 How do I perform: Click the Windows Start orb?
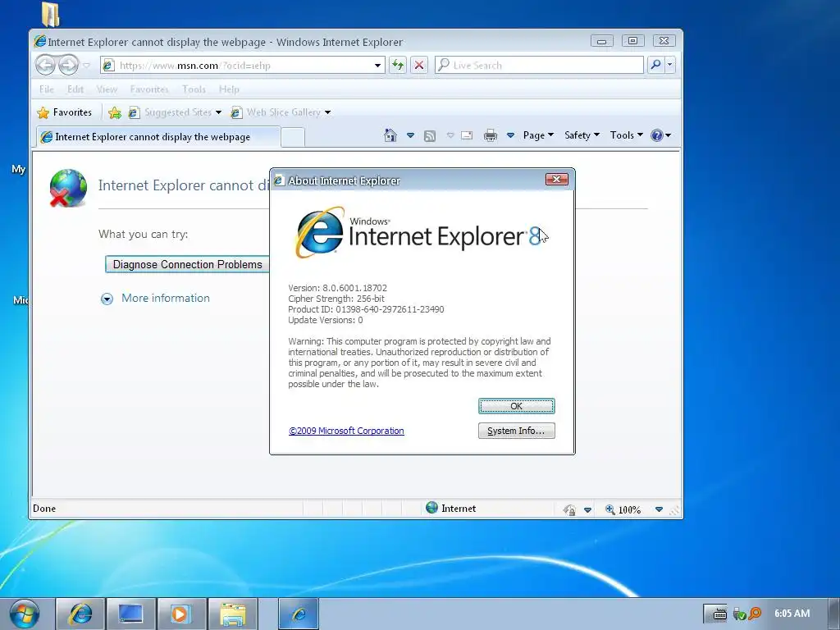(x=24, y=614)
